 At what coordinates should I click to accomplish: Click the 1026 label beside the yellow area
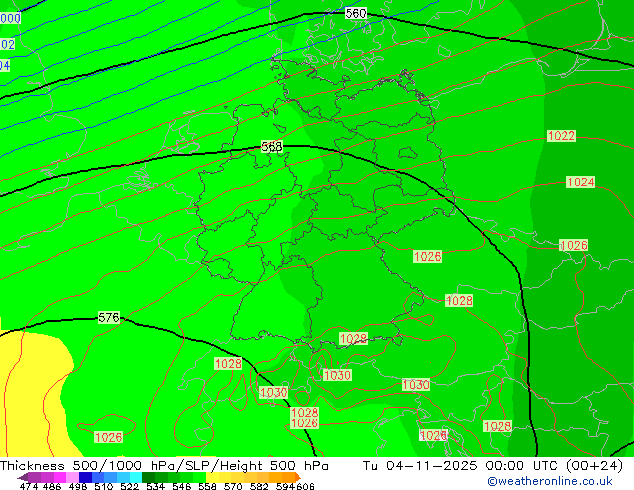pos(108,437)
